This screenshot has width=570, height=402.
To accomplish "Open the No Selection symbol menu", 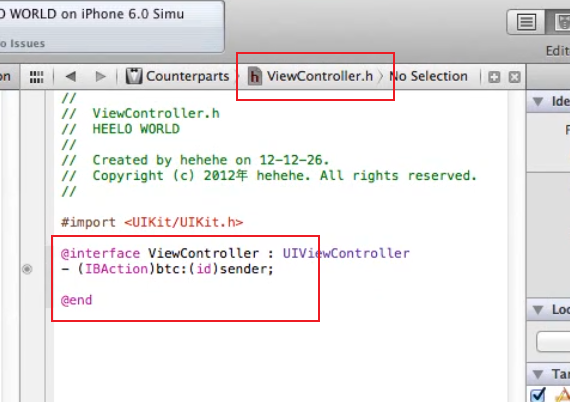I will click(x=428, y=76).
